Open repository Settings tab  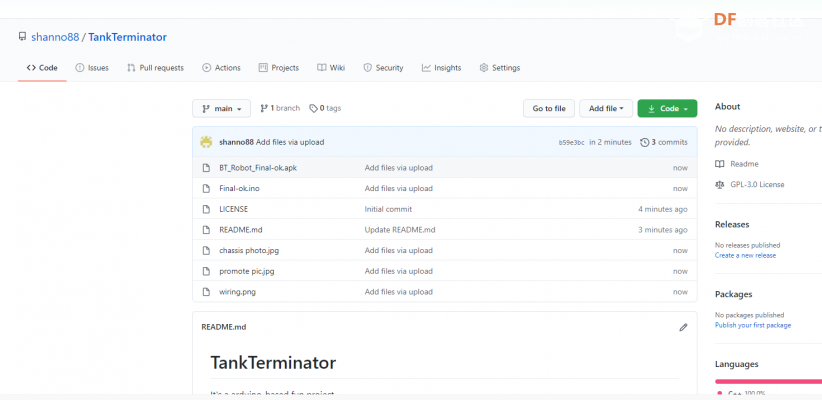click(x=500, y=68)
